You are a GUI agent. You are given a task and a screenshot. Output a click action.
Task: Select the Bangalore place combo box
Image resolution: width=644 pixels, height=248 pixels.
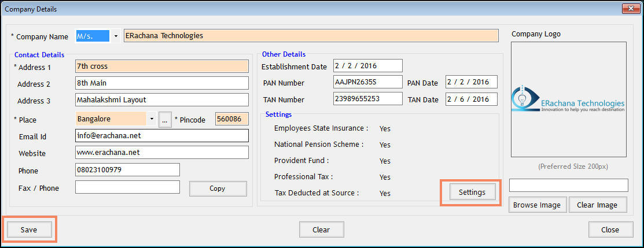tap(116, 120)
